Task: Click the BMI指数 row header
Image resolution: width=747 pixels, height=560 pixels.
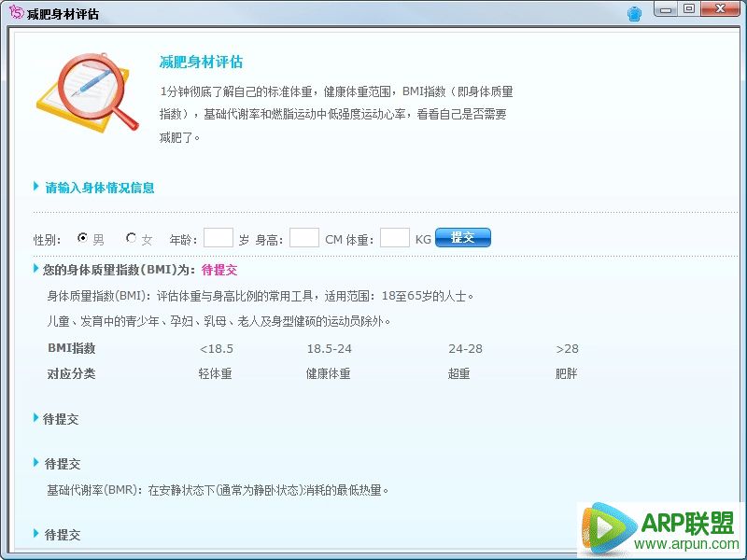Action: (72, 348)
